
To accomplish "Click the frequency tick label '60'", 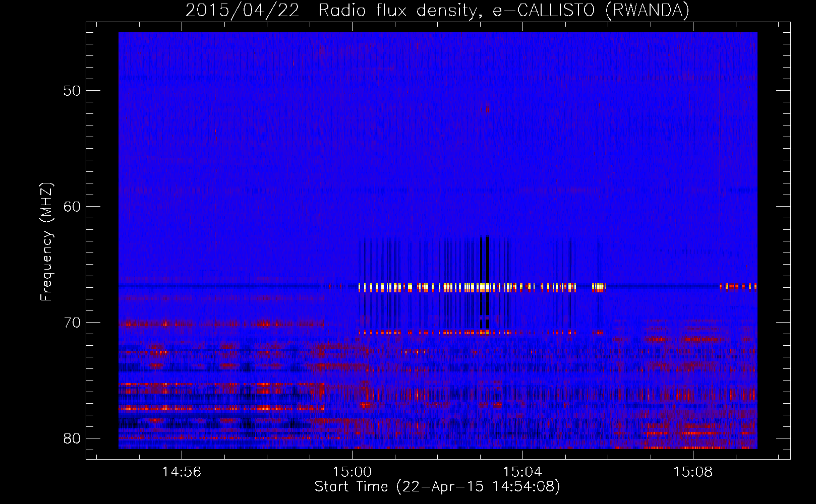I will [x=72, y=207].
